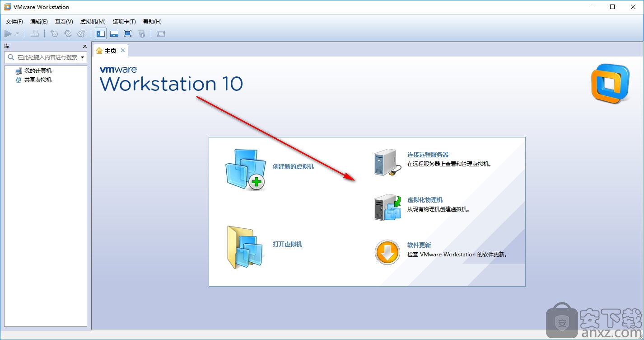Screen dimensions: 644x340
Task: Close the 主页 tab
Action: coord(123,50)
